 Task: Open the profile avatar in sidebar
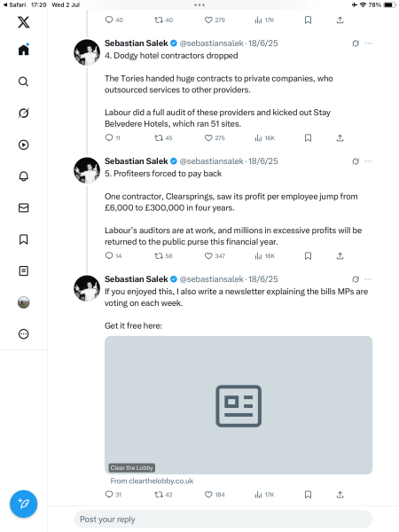[x=23, y=302]
